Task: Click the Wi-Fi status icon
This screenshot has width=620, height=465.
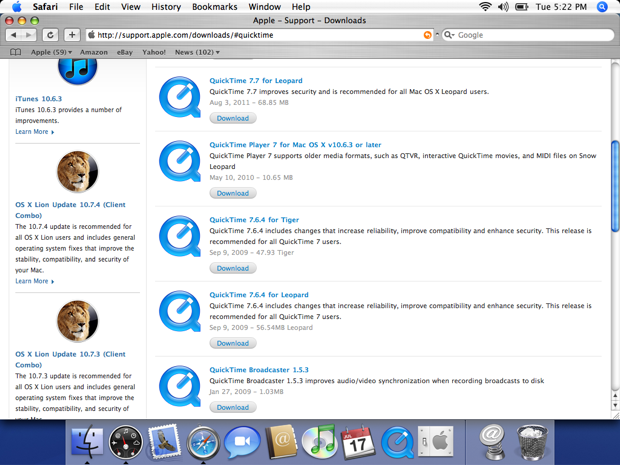Action: tap(485, 7)
